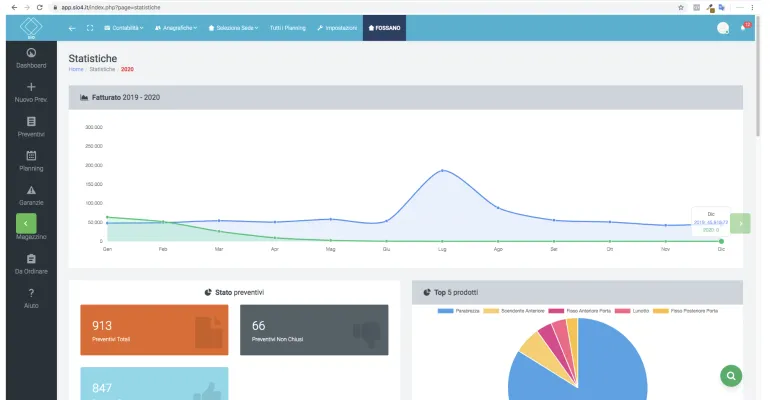Viewport: 770px width, 400px height.
Task: Toggle the Fisso Anteriore Porta legend swatch
Action: point(556,311)
